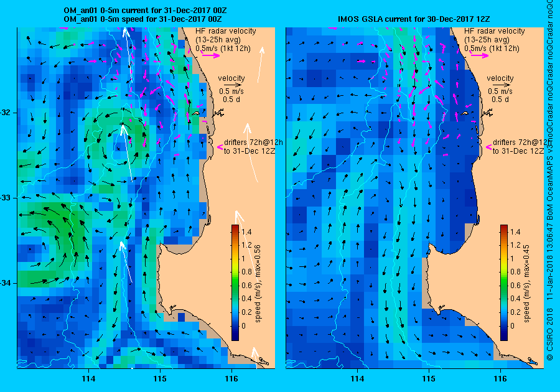
Task: Click the magenta drifter marker in right panel legend
Action: pyautogui.click(x=488, y=147)
